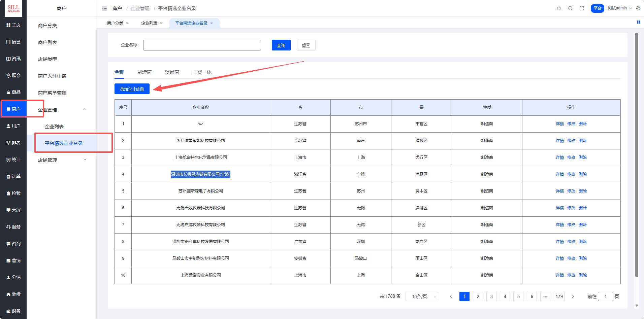
Task: Focus the 企业名称 input field
Action: [202, 45]
